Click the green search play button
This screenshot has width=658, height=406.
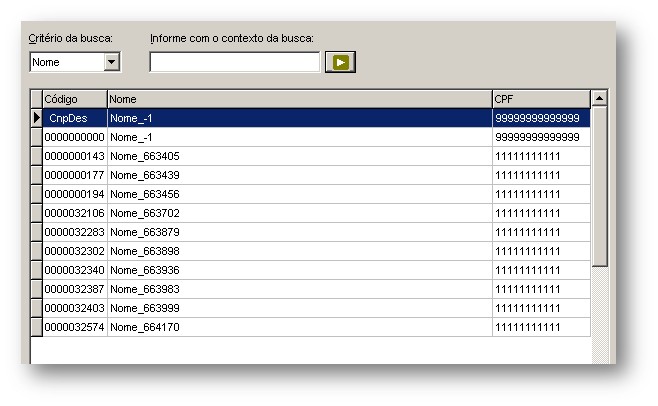click(x=340, y=62)
